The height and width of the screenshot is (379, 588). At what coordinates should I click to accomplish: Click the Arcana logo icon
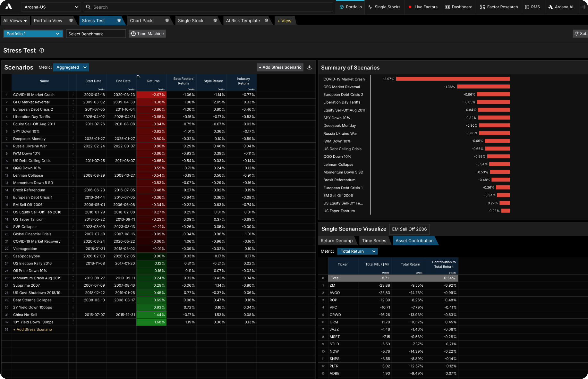9,7
